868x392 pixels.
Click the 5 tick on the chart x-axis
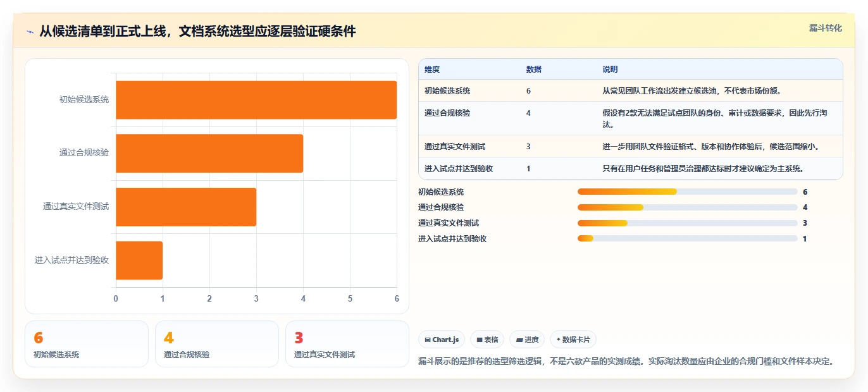350,298
